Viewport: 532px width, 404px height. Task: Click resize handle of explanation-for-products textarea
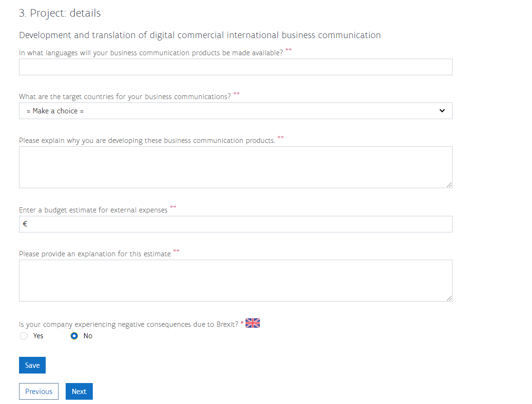(449, 184)
